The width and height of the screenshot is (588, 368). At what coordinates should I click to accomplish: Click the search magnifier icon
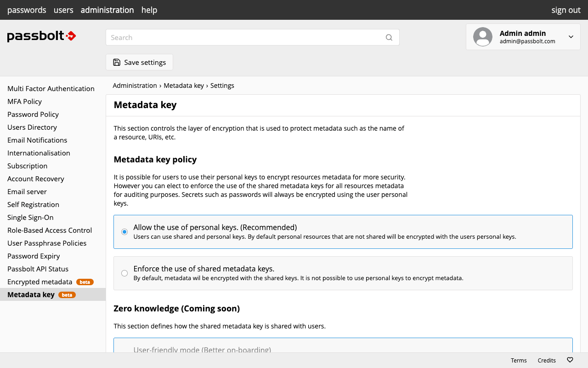point(389,38)
